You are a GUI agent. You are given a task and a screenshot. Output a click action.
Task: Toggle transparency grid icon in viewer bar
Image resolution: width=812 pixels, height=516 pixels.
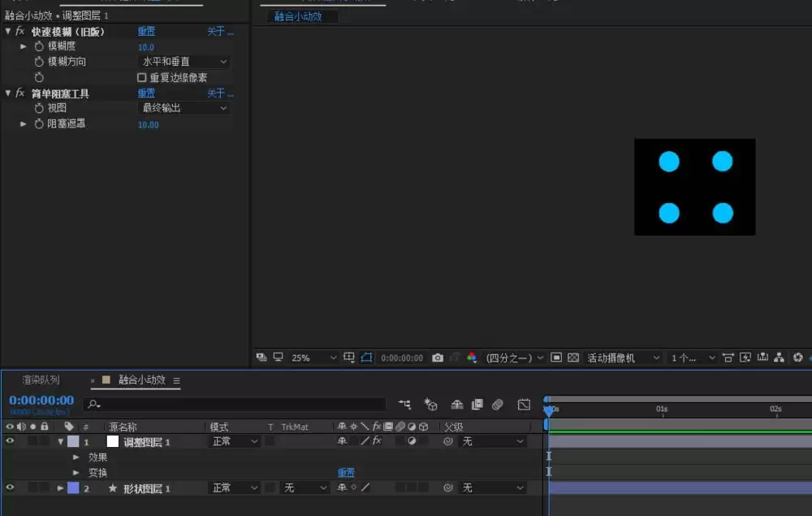tap(573, 358)
